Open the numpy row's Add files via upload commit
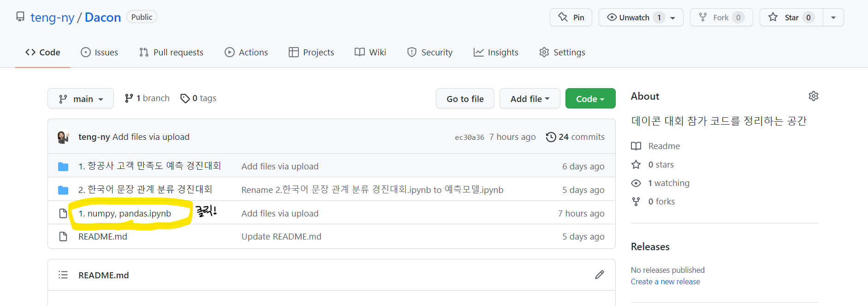Viewport: 868px width, 306px height. [280, 214]
